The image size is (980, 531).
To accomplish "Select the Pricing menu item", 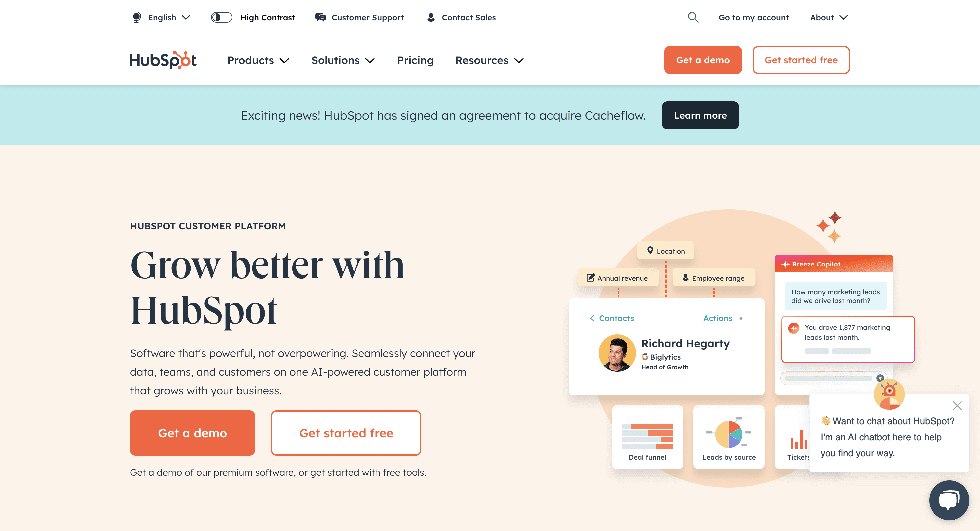I will (x=415, y=60).
